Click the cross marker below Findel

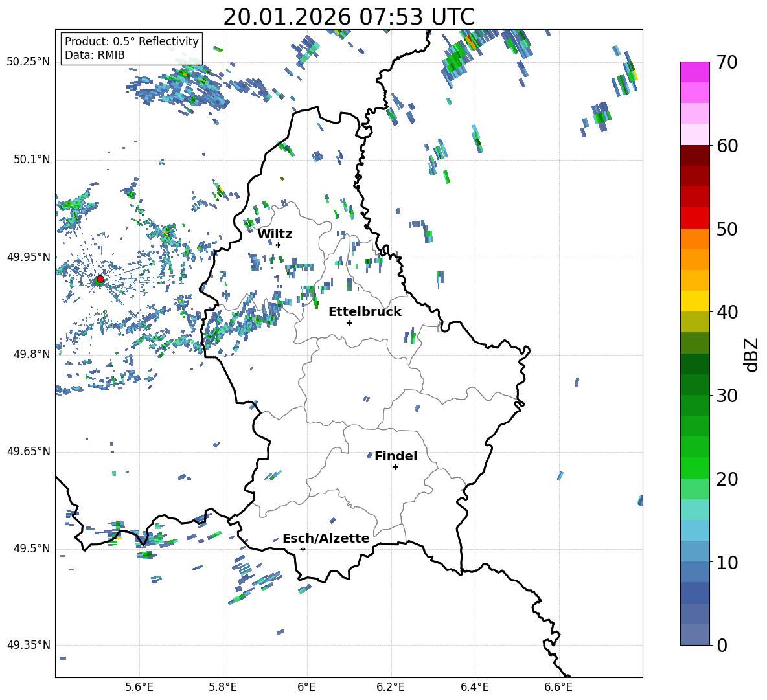[395, 467]
